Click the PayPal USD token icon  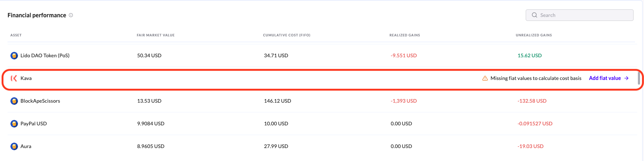[14, 124]
